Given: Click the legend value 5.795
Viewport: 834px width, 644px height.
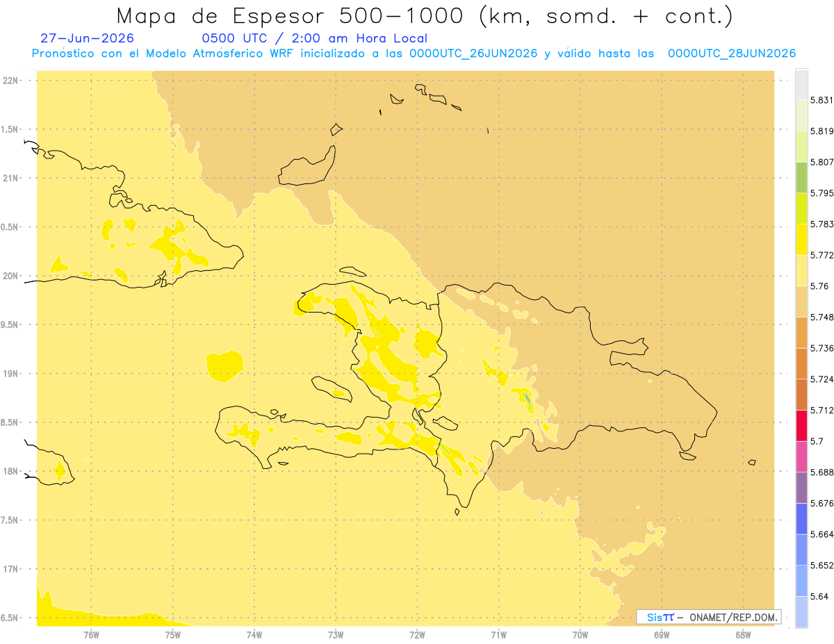Looking at the screenshot, I should pos(821,193).
